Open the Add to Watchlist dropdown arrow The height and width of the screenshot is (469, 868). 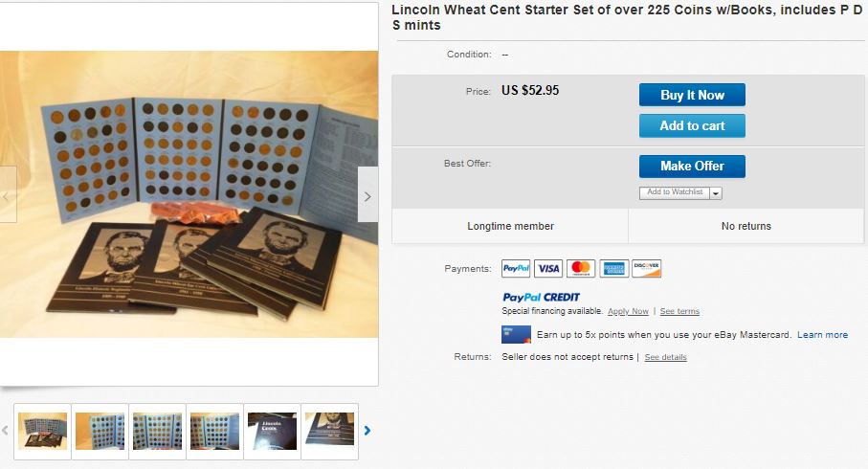716,193
